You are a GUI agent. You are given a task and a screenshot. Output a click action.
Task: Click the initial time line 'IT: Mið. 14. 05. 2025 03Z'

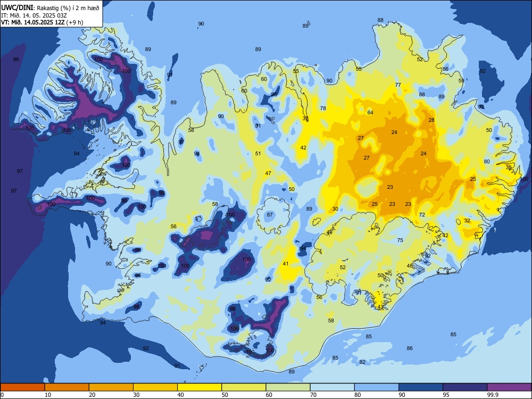(34, 15)
